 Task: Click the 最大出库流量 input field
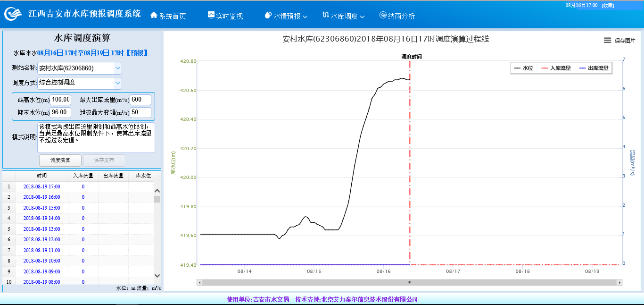click(140, 100)
